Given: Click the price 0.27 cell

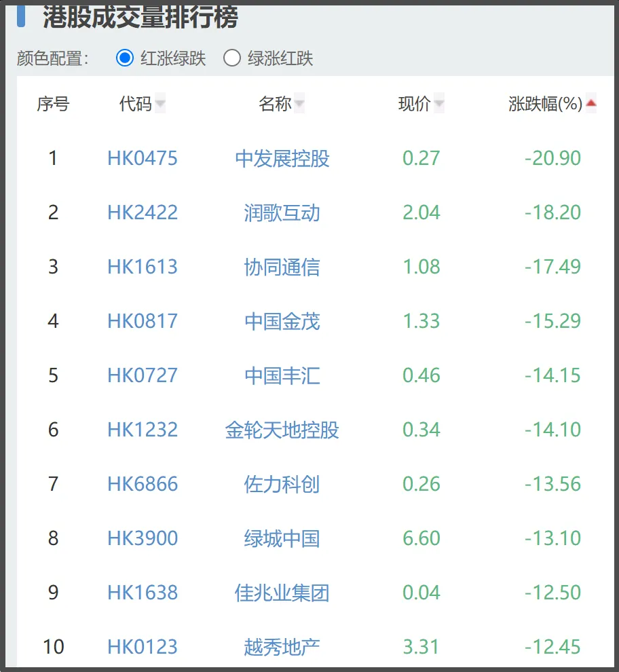Looking at the screenshot, I should [x=421, y=158].
